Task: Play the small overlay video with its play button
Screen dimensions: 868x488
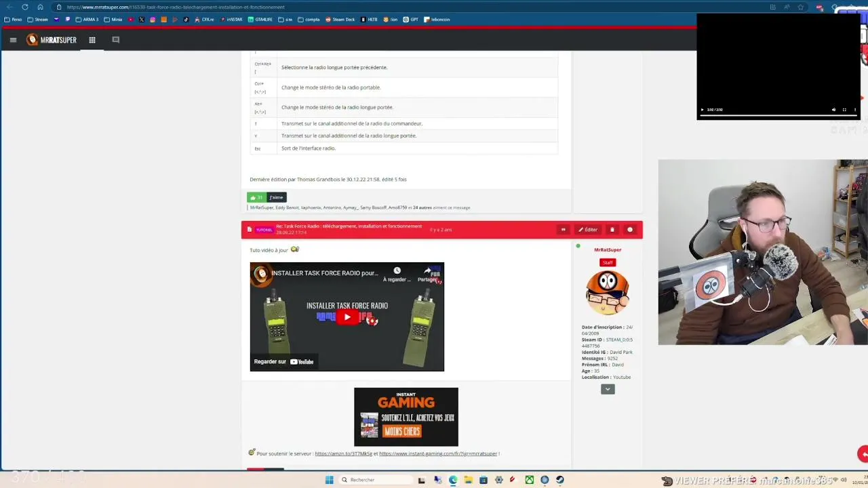Action: pyautogui.click(x=703, y=110)
